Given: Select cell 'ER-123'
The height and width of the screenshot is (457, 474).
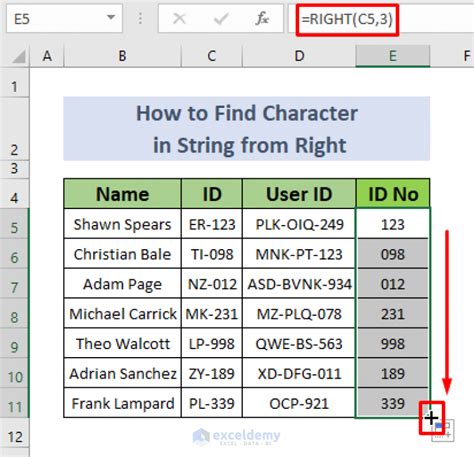Looking at the screenshot, I should pos(212,224).
